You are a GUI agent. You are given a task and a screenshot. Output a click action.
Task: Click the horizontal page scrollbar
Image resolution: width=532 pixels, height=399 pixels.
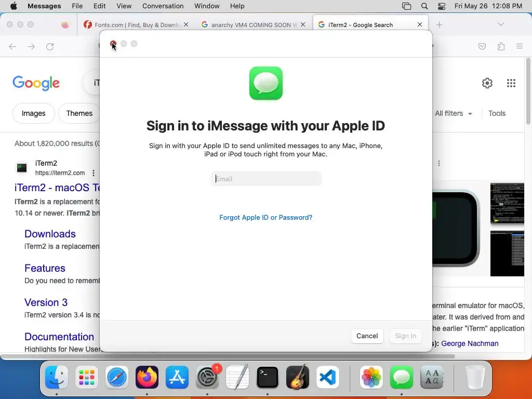(228, 356)
